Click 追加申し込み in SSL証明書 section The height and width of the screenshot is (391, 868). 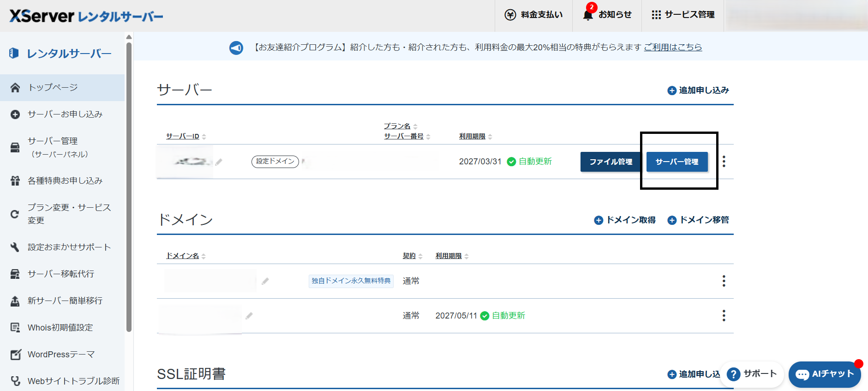pos(694,374)
